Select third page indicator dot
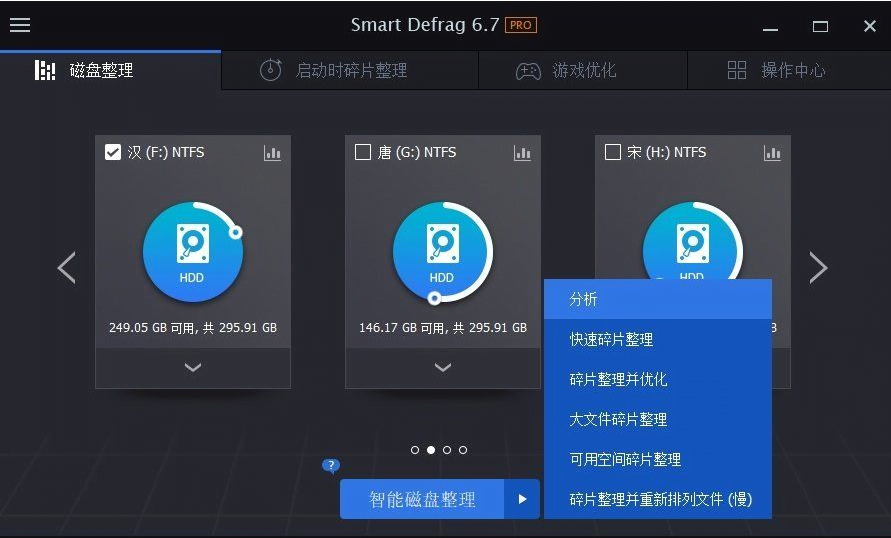The width and height of the screenshot is (891, 538). tap(447, 450)
